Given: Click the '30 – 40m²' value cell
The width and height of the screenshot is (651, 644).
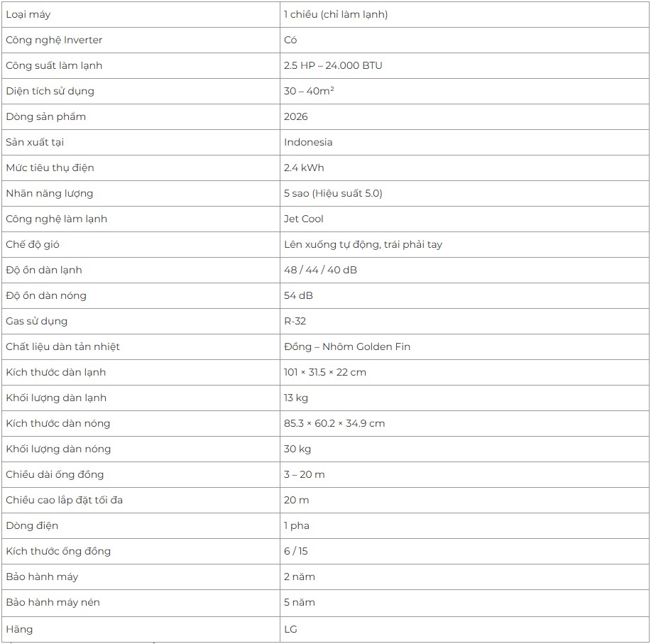Looking at the screenshot, I should [310, 91].
